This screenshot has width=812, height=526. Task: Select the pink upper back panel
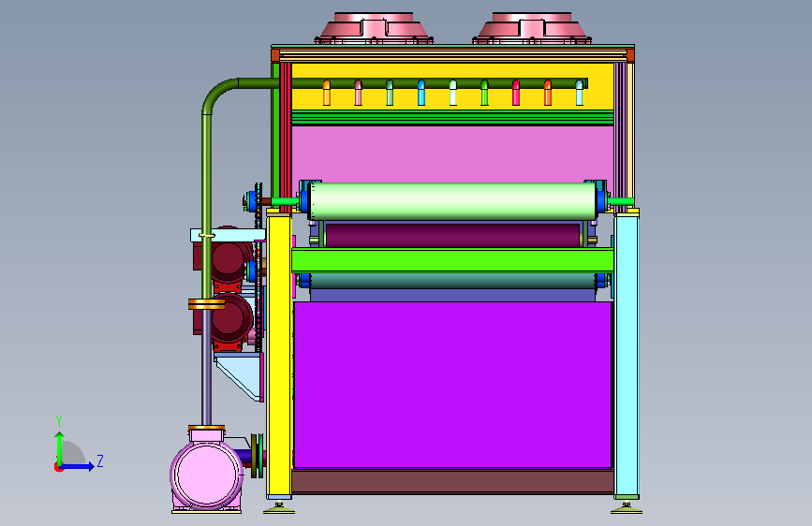coord(452,153)
